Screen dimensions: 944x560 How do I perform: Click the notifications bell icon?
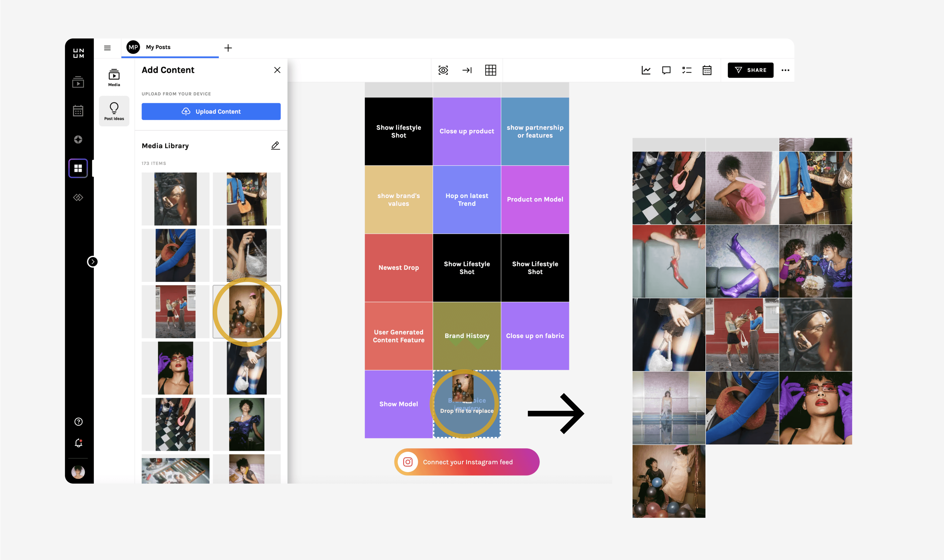click(x=78, y=443)
